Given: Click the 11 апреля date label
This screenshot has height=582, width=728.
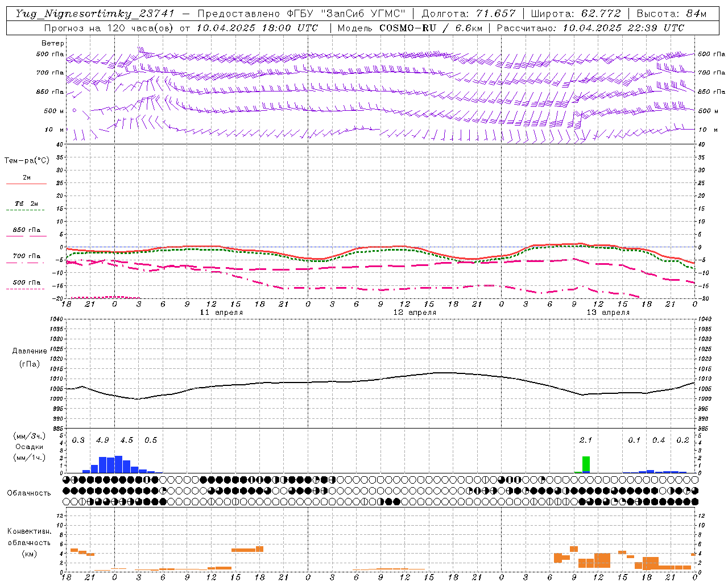Looking at the screenshot, I should pyautogui.click(x=222, y=313).
